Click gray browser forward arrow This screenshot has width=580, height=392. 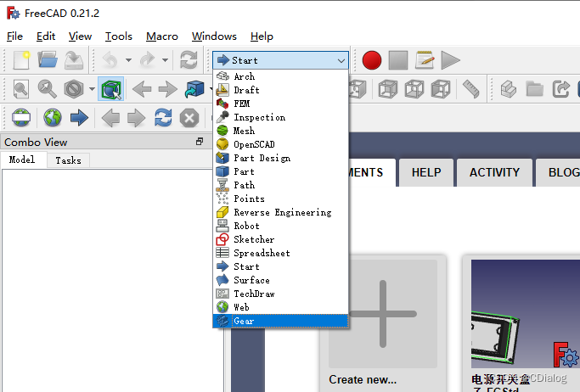(137, 118)
